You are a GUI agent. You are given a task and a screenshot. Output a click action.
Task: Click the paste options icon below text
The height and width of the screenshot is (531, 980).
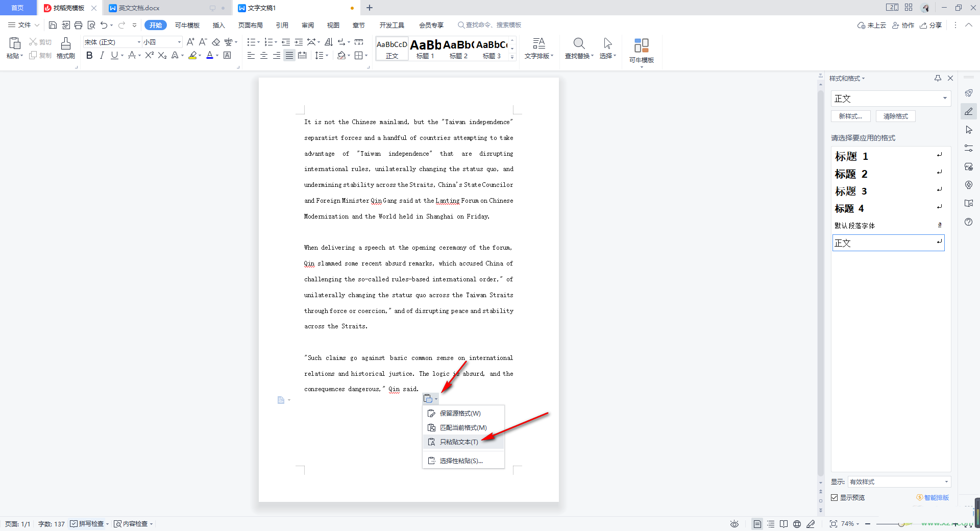pyautogui.click(x=430, y=399)
